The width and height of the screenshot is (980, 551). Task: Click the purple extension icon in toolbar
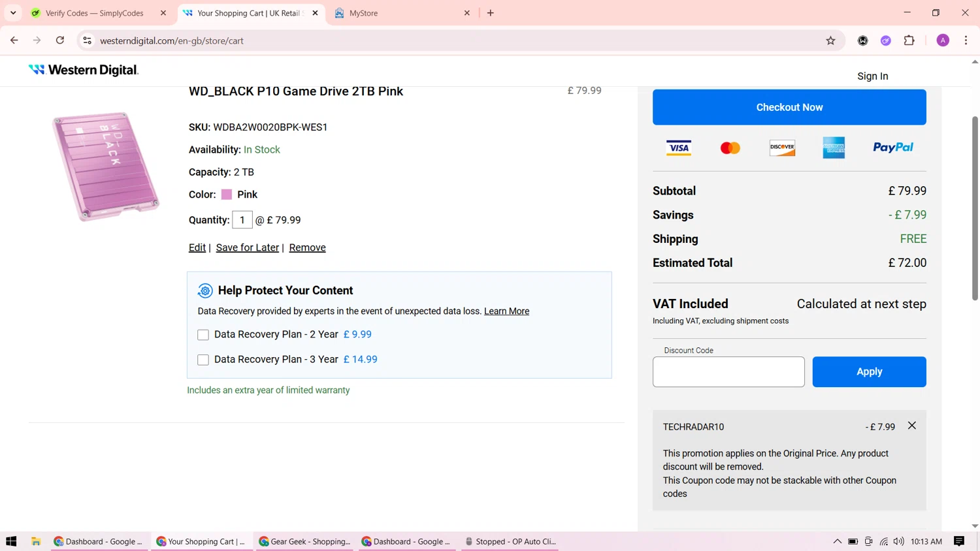(x=886, y=40)
